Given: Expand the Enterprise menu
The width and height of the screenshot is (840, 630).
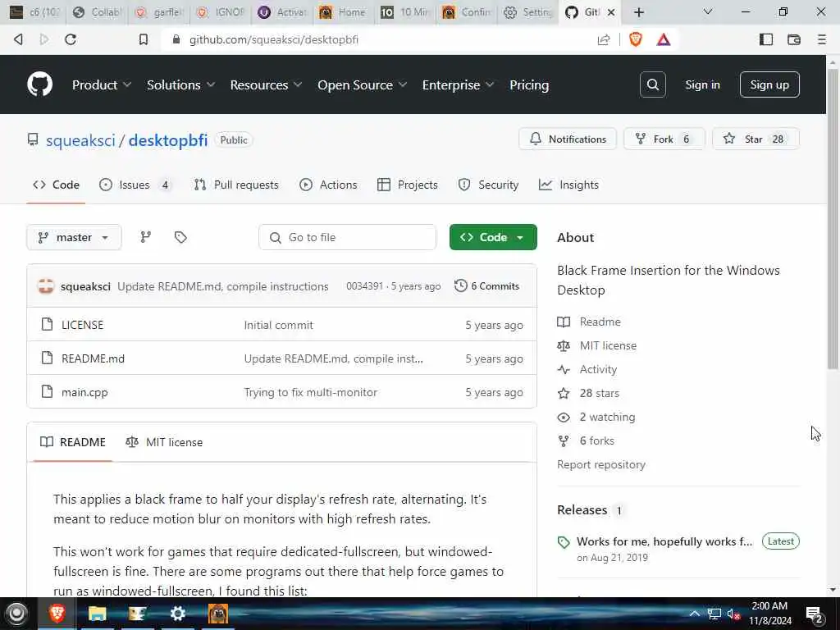Looking at the screenshot, I should coord(458,84).
